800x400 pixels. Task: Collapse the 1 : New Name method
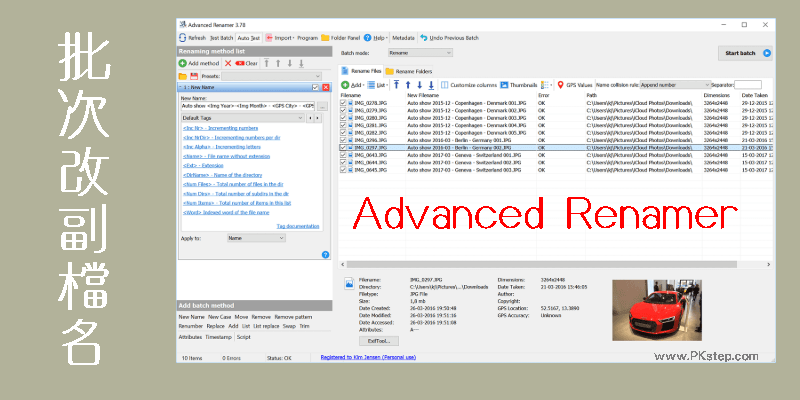(x=181, y=87)
